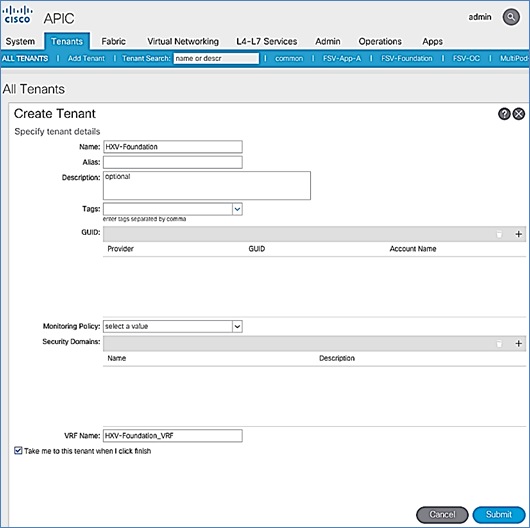Expand the Tags dropdown arrow
This screenshot has width=530, height=528.
pos(237,209)
